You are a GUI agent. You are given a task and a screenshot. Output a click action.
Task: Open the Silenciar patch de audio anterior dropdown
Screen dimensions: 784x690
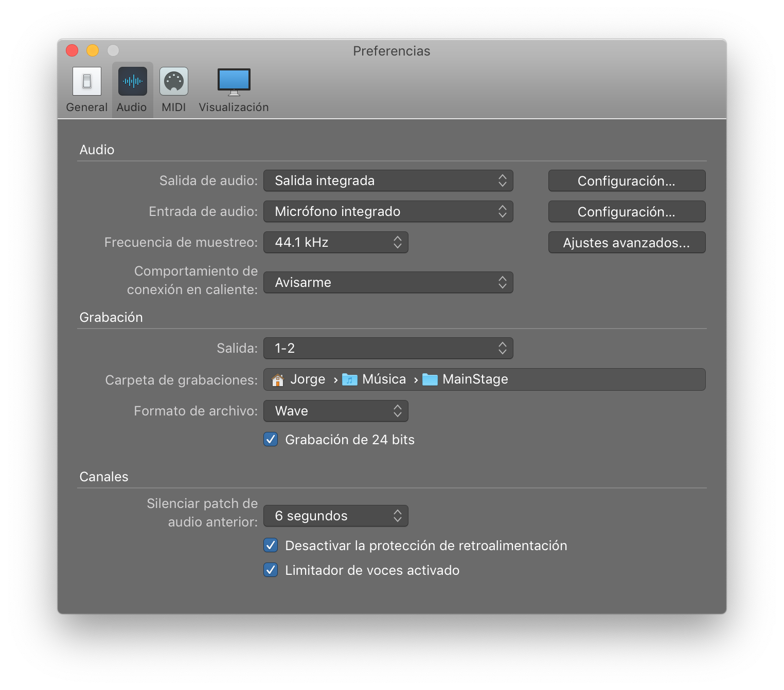click(336, 516)
